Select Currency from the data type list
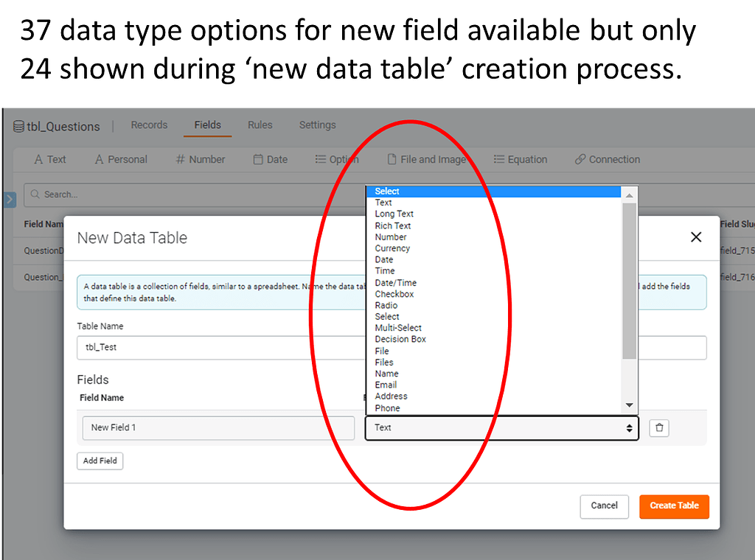Viewport: 755px width, 560px height. (392, 248)
